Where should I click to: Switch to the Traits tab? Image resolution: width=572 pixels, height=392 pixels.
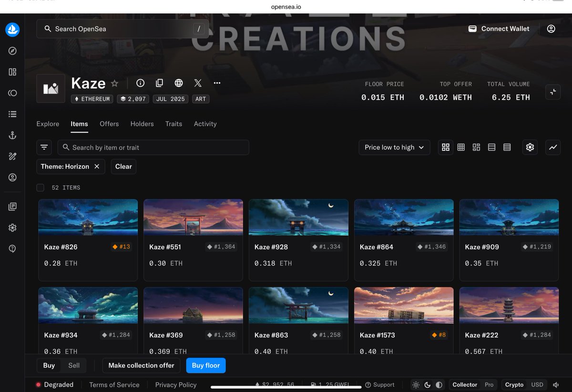174,124
